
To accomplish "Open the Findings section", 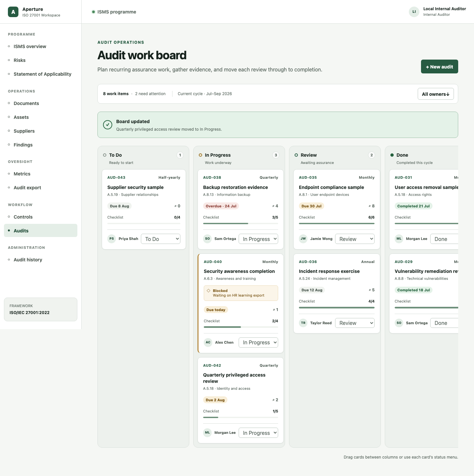I will (x=40, y=145).
